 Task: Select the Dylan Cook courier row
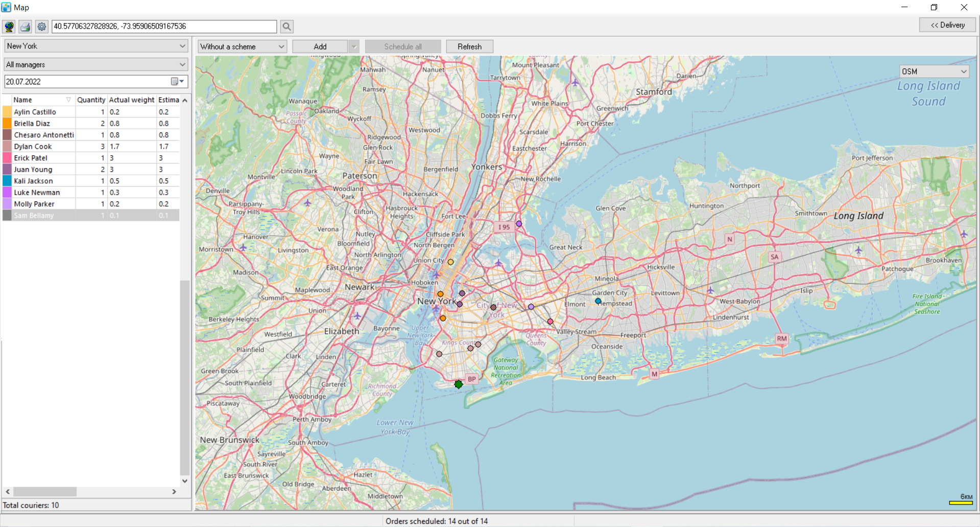coord(91,146)
